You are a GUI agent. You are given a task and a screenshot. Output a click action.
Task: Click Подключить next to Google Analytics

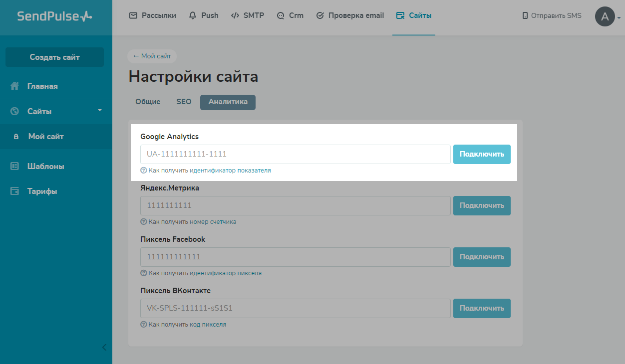(482, 154)
